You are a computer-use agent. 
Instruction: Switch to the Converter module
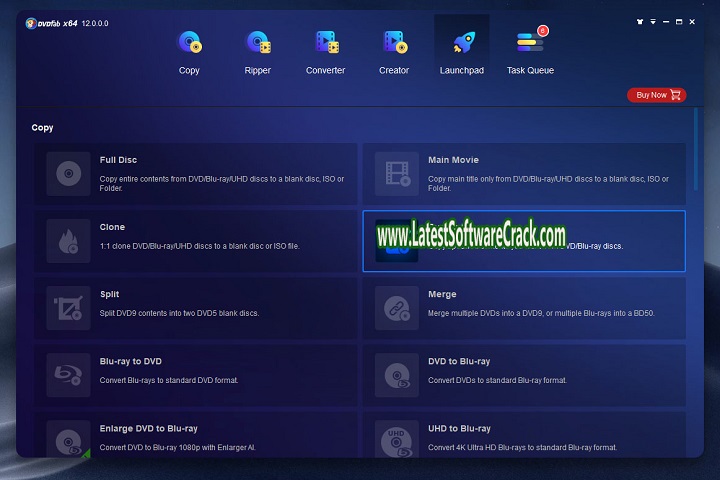click(325, 43)
